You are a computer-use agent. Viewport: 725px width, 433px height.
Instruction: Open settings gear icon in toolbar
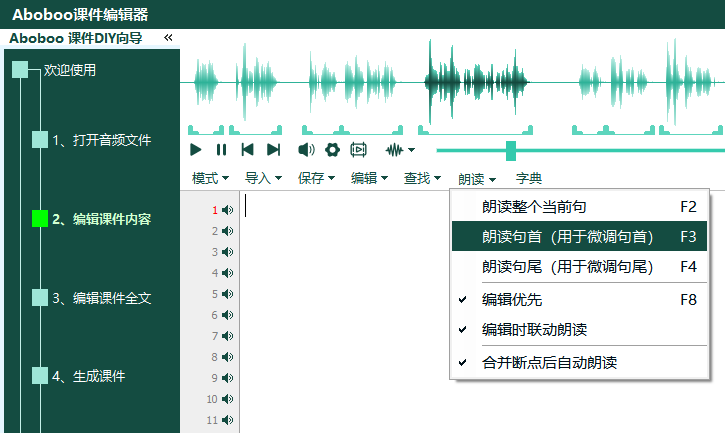[333, 150]
